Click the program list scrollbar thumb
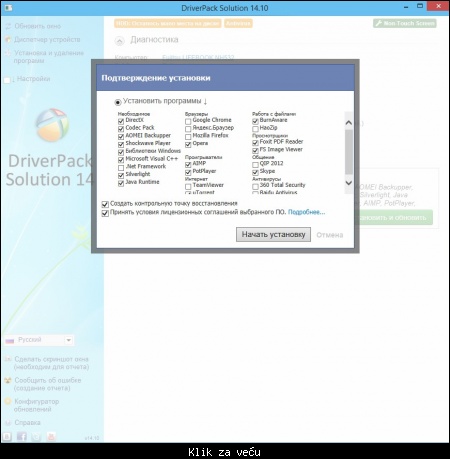The width and height of the screenshot is (450, 459). [349, 152]
